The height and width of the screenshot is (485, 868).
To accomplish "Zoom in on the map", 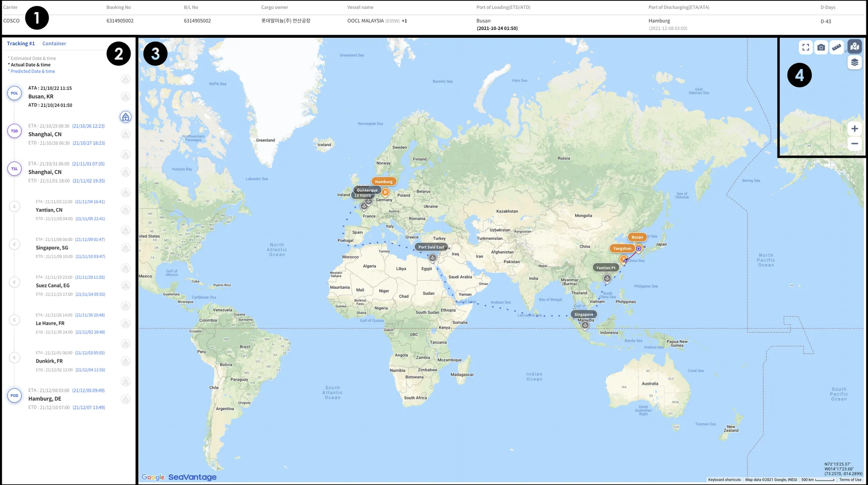I will coord(854,129).
